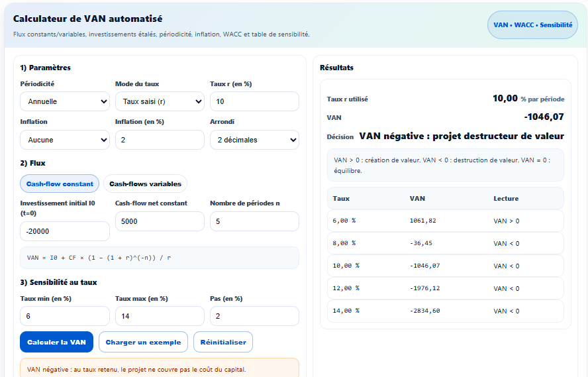Click the Calculer la VAN button
Viewport: 588px width, 377px height.
pyautogui.click(x=56, y=342)
